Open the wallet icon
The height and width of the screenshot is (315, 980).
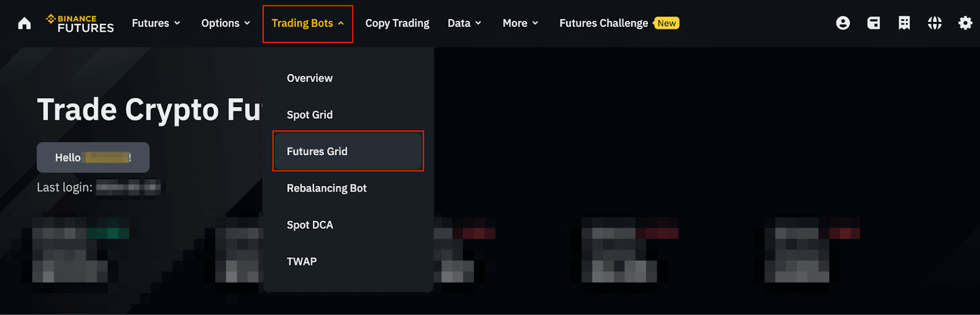[873, 23]
